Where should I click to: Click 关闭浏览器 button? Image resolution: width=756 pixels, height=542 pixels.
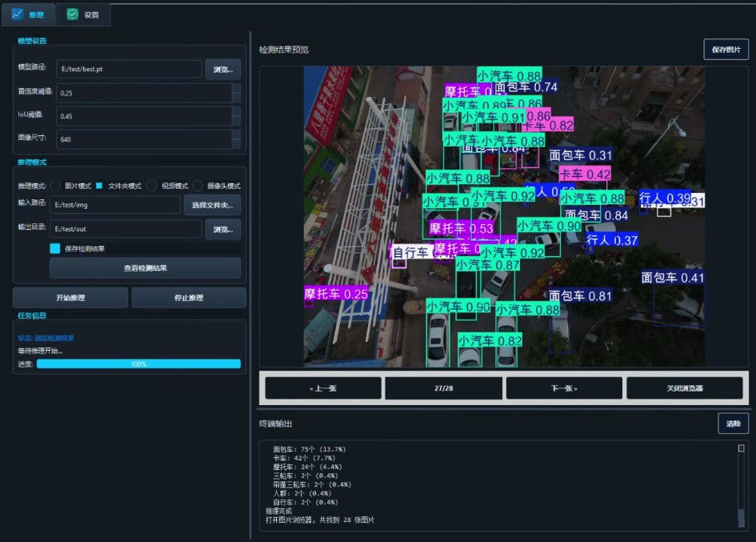point(685,388)
